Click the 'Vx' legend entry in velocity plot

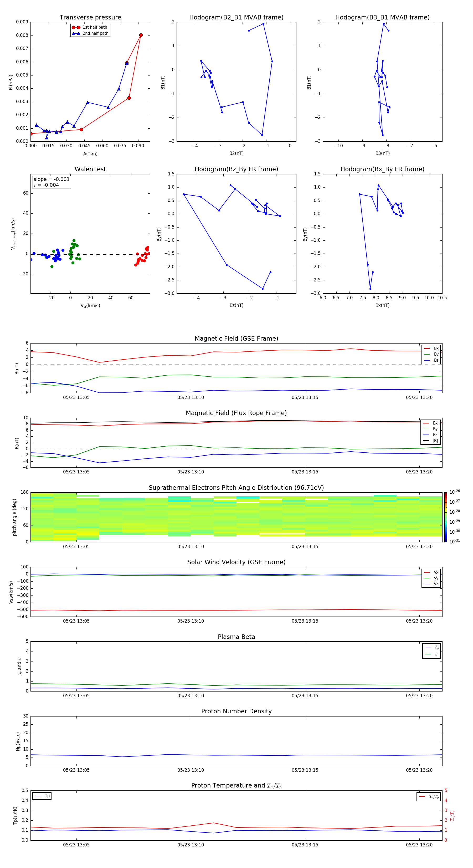pos(431,573)
